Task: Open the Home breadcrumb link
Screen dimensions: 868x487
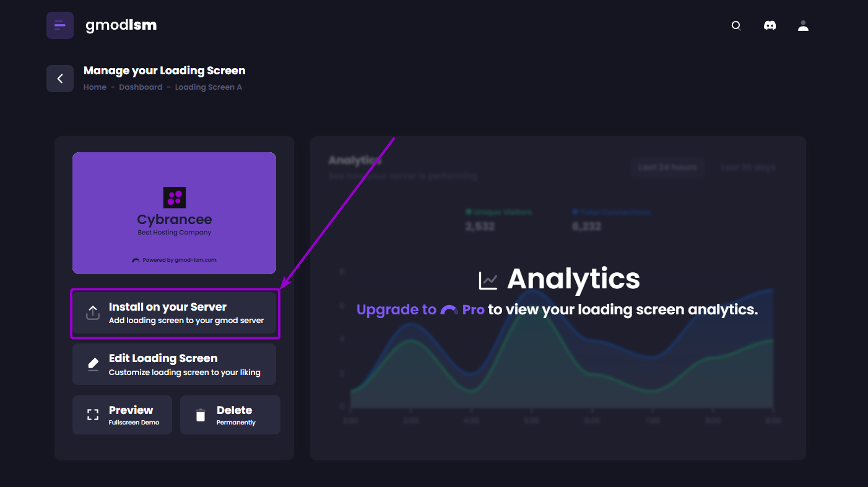Action: tap(95, 87)
